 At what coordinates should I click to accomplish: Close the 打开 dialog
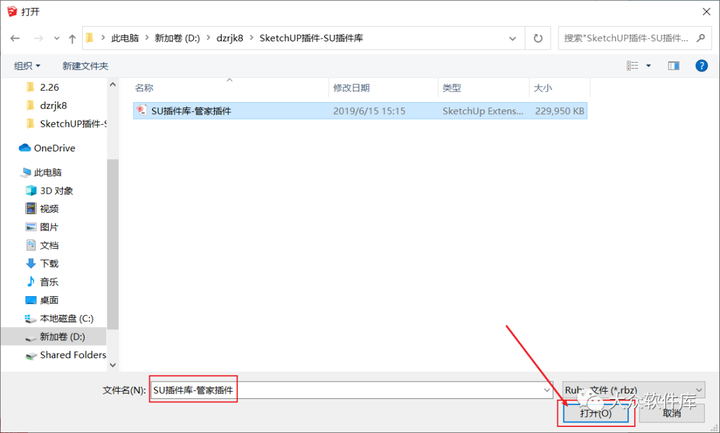(706, 12)
